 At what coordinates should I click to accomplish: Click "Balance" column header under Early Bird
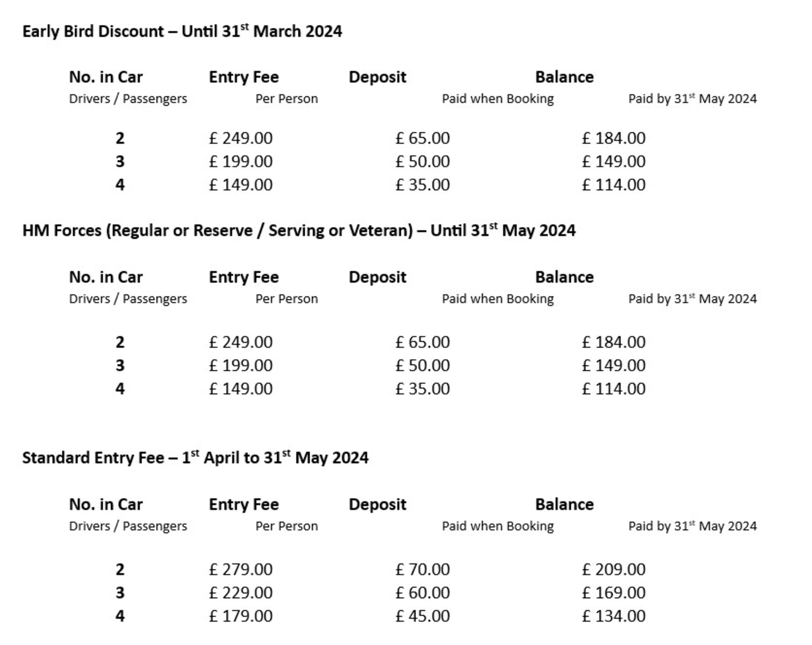coord(564,77)
